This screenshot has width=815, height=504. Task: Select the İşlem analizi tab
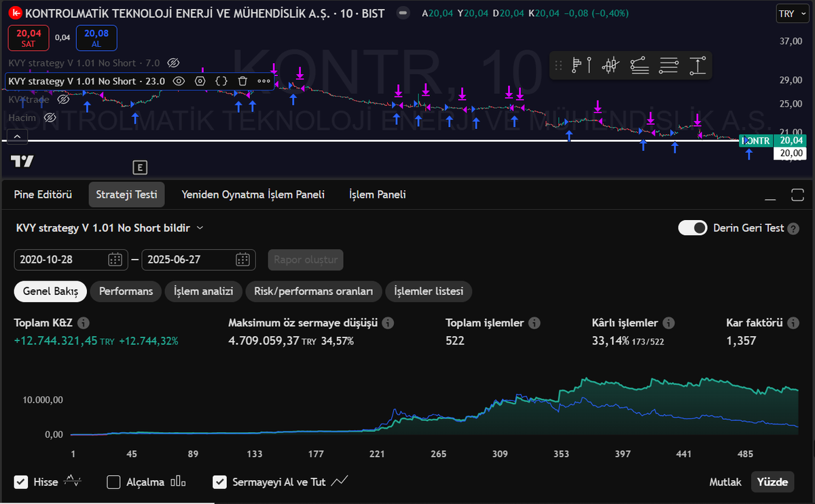(x=203, y=291)
